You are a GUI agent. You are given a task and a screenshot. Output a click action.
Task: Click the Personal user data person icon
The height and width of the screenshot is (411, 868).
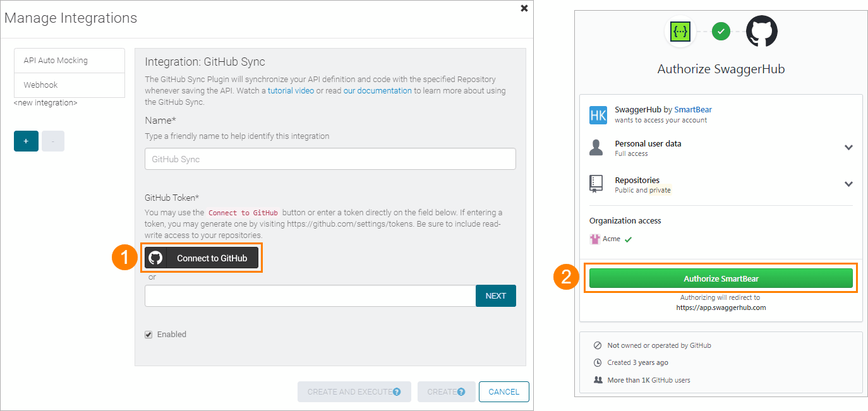pyautogui.click(x=596, y=148)
